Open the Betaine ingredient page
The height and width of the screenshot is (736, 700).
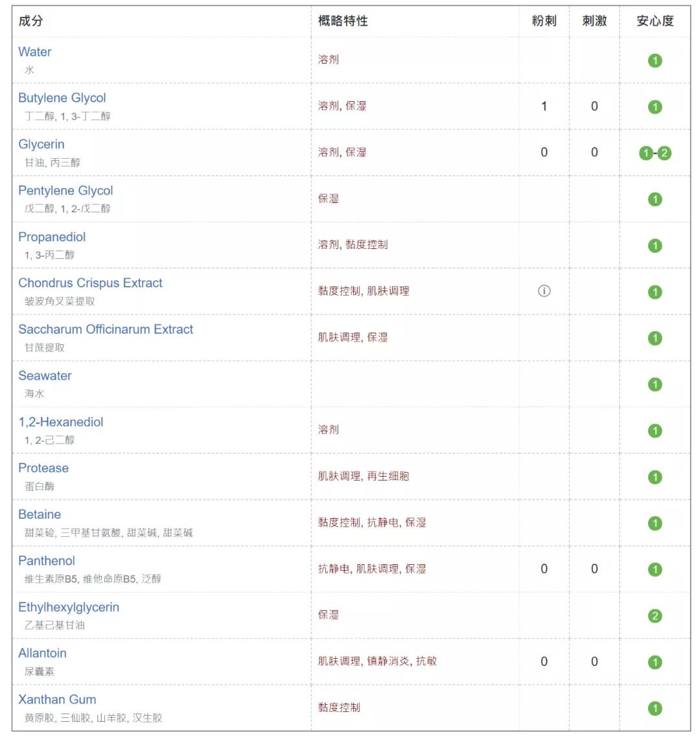click(40, 514)
